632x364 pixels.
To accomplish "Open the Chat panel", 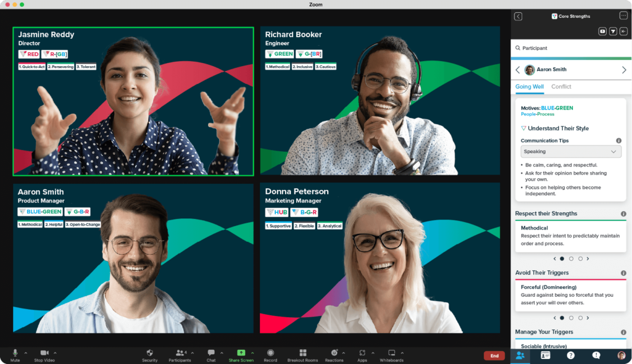I will pyautogui.click(x=211, y=355).
